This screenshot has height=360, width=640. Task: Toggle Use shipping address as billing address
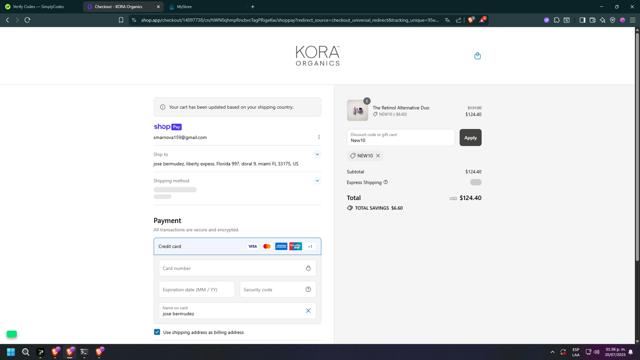(x=157, y=332)
